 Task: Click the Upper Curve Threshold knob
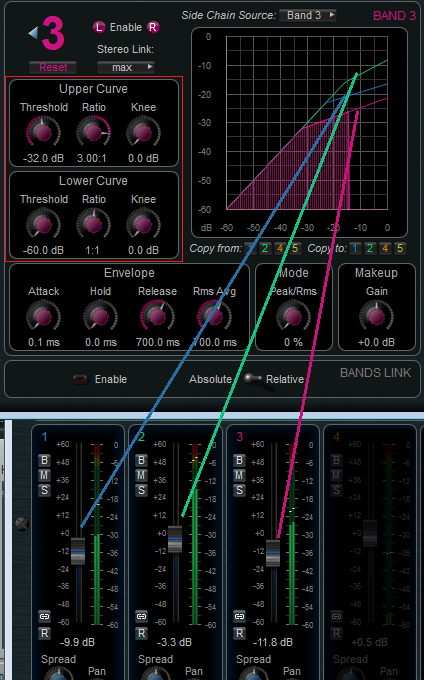tap(43, 132)
